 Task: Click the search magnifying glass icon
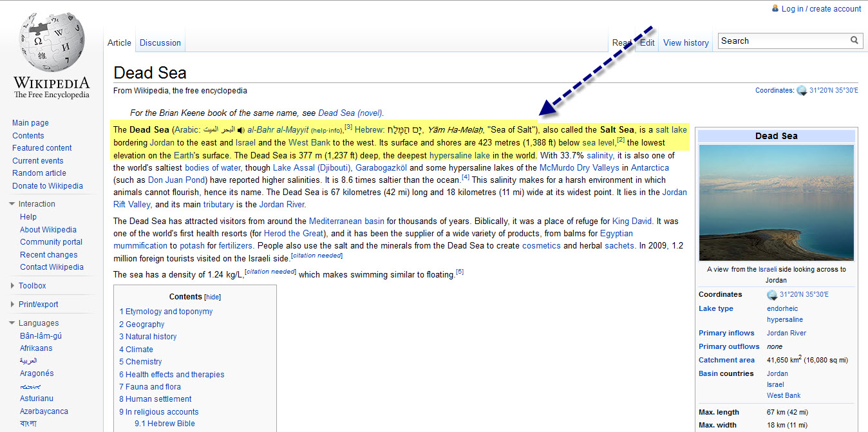(x=854, y=41)
